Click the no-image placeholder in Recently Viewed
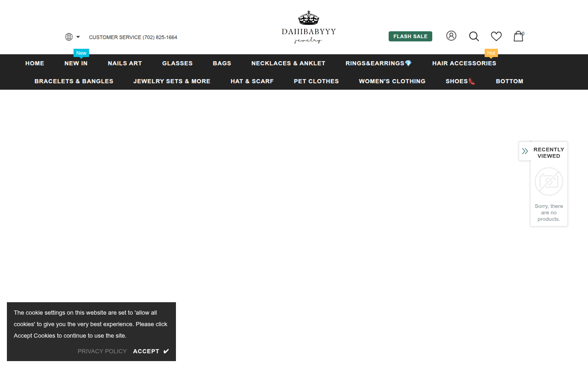This screenshot has height=368, width=588. [549, 182]
